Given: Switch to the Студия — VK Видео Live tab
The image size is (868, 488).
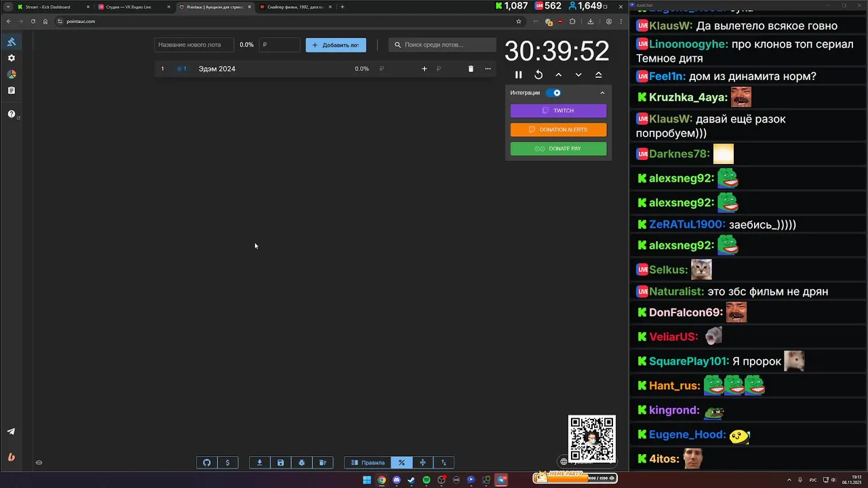Looking at the screenshot, I should (x=134, y=7).
